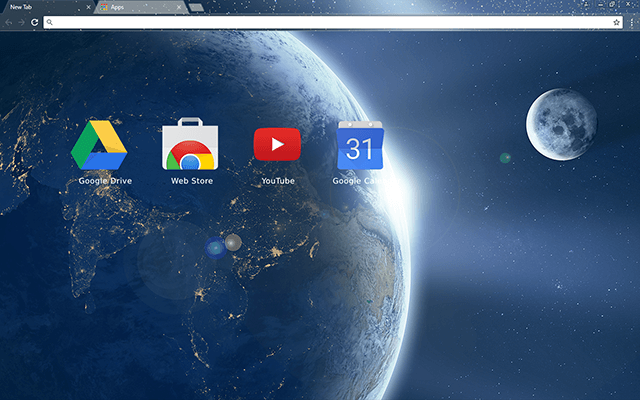Click the browser back arrow

pos(8,21)
